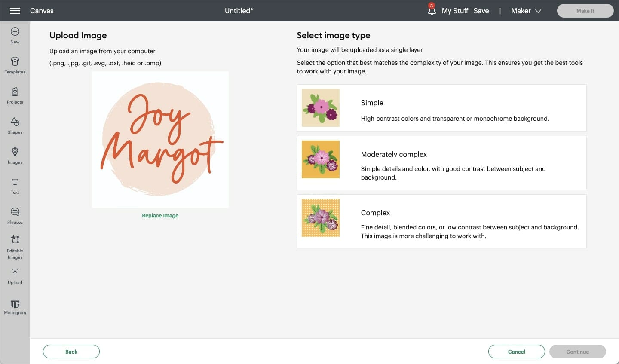Choose the Moderately complex image type
Image resolution: width=619 pixels, height=364 pixels.
[441, 163]
